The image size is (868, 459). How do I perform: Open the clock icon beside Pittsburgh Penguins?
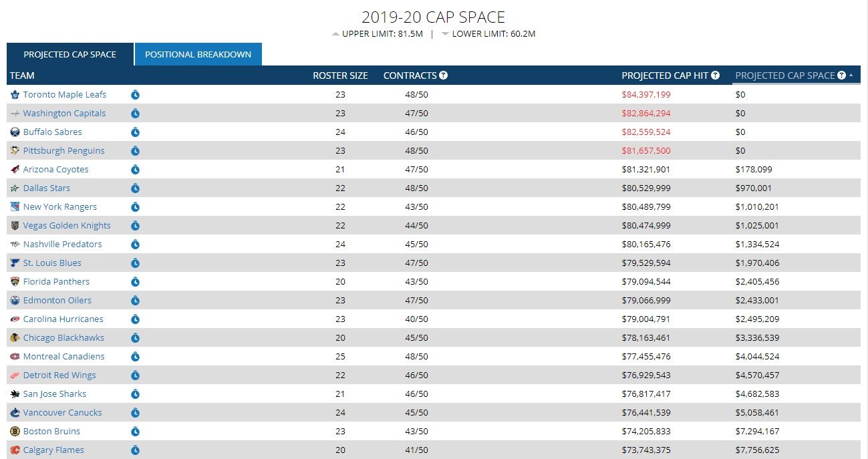pos(135,151)
